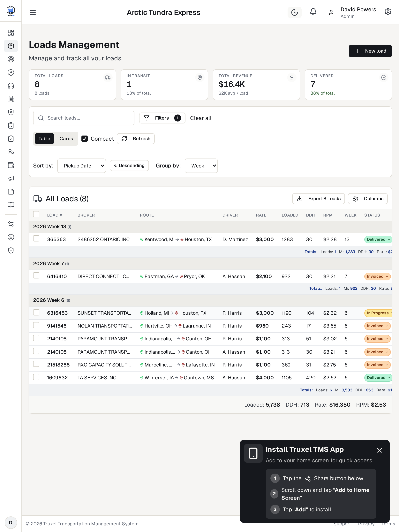This screenshot has height=532, width=399.
Task: Switch to Cards view
Action: point(66,138)
